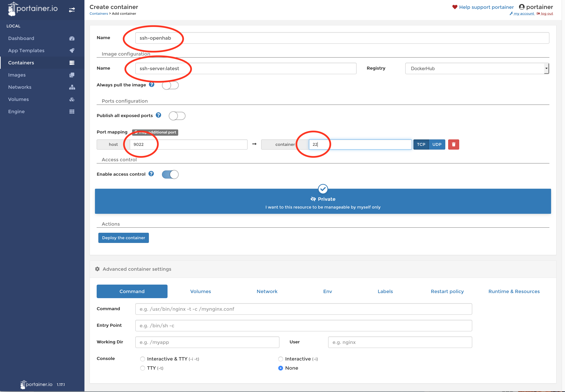Click the container port field 22
This screenshot has height=392, width=565.
(x=360, y=145)
